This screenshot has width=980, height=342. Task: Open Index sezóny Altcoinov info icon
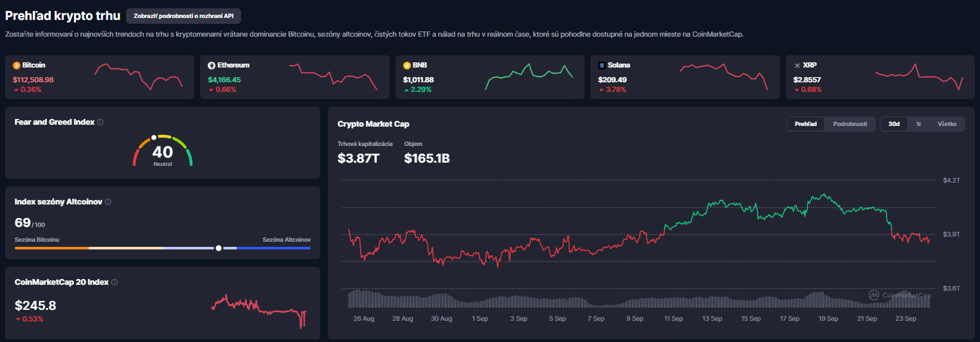pyautogui.click(x=108, y=202)
